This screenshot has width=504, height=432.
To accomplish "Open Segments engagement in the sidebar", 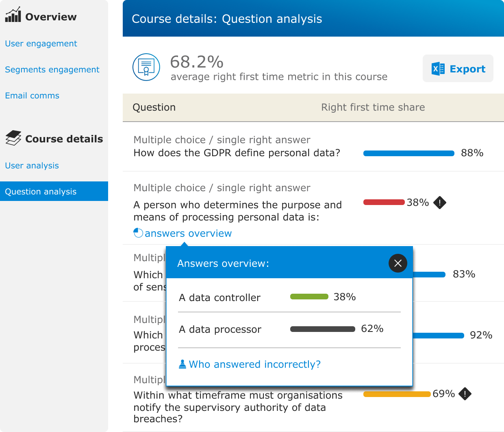I will click(x=52, y=70).
